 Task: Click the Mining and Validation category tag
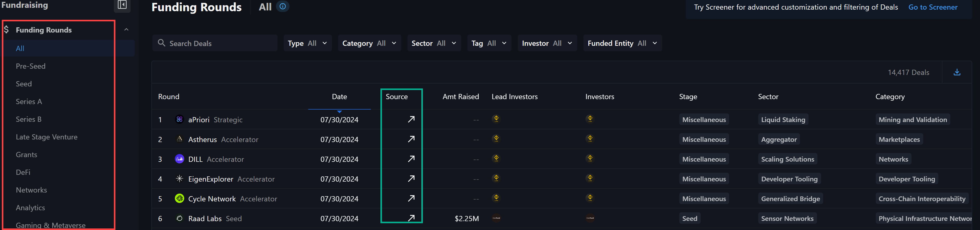click(912, 119)
